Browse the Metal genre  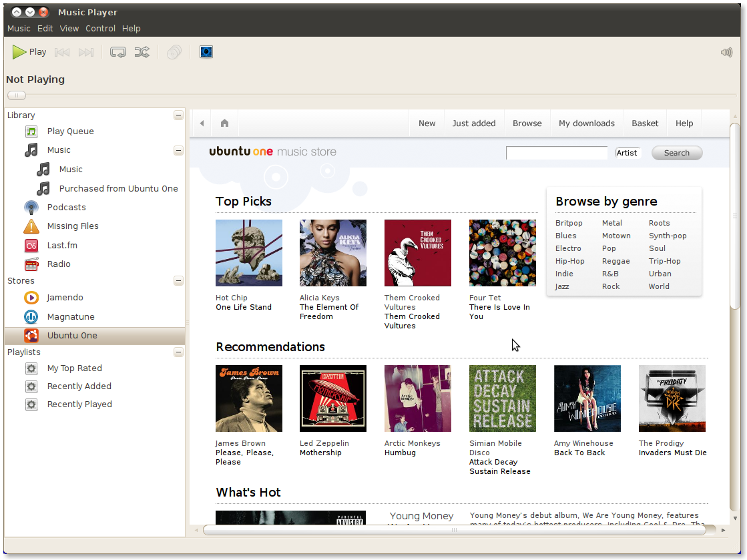pyautogui.click(x=611, y=223)
